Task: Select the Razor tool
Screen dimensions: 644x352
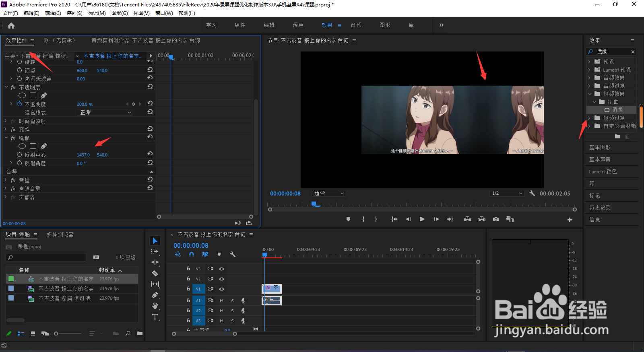Action: pyautogui.click(x=155, y=273)
